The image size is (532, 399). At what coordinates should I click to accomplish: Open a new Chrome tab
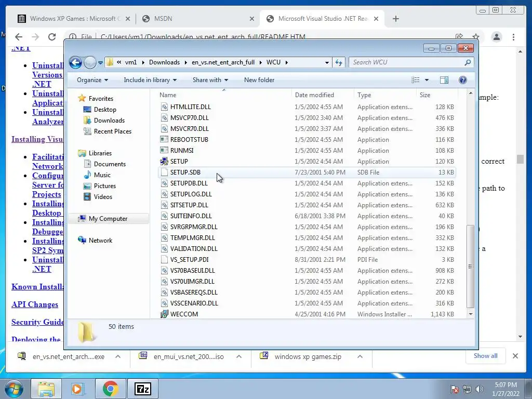pos(395,19)
